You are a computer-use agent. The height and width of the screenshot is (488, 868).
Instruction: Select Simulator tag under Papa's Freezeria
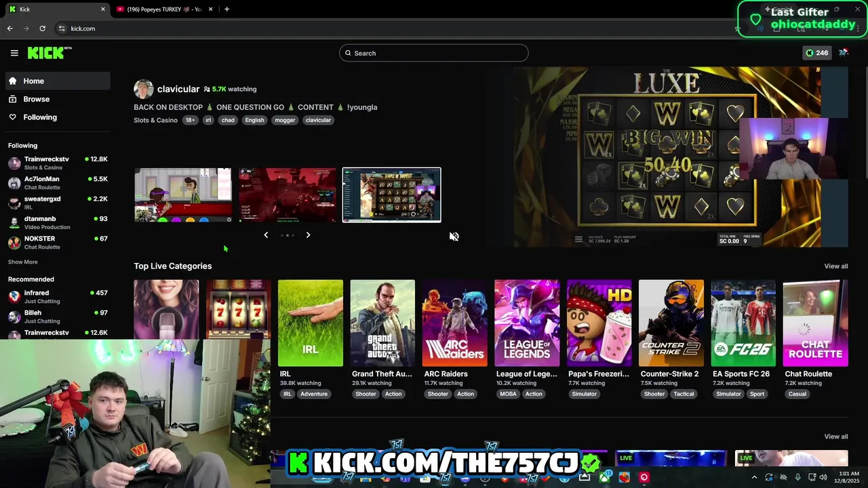pyautogui.click(x=584, y=394)
